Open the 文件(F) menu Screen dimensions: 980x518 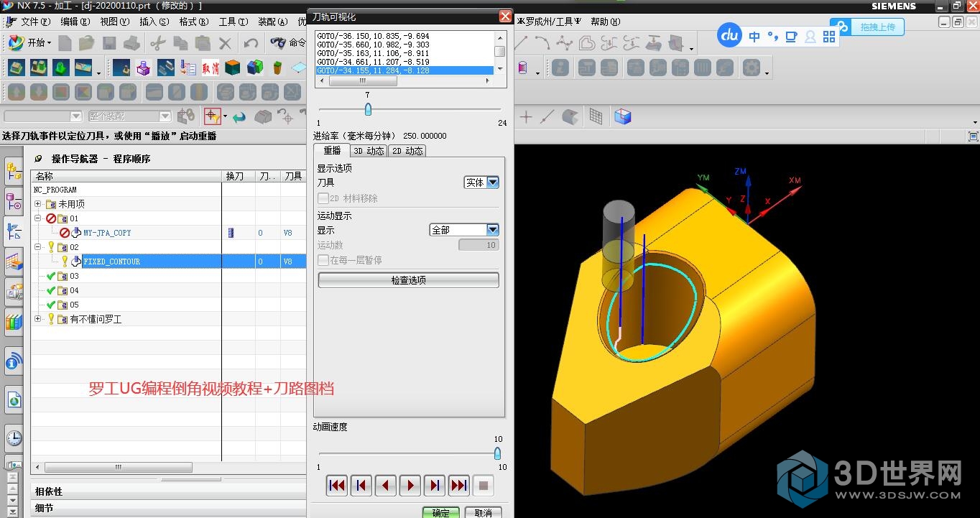[34, 22]
